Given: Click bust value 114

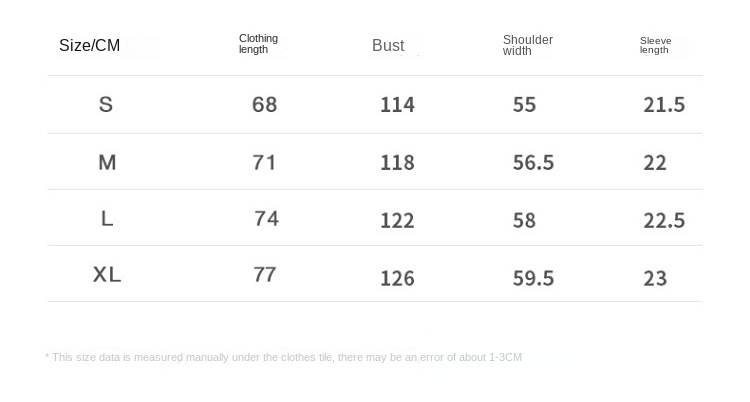Looking at the screenshot, I should pyautogui.click(x=397, y=104).
